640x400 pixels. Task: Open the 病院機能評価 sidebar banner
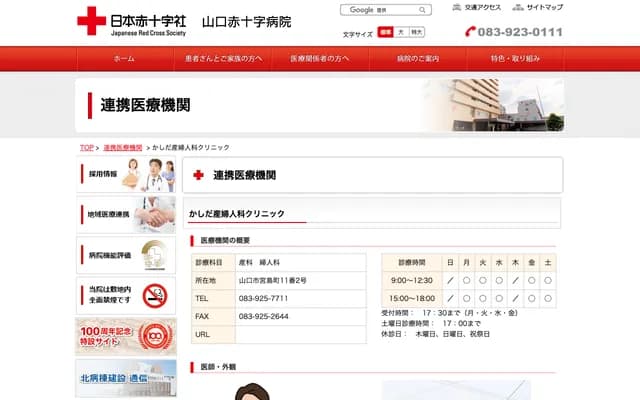point(126,256)
